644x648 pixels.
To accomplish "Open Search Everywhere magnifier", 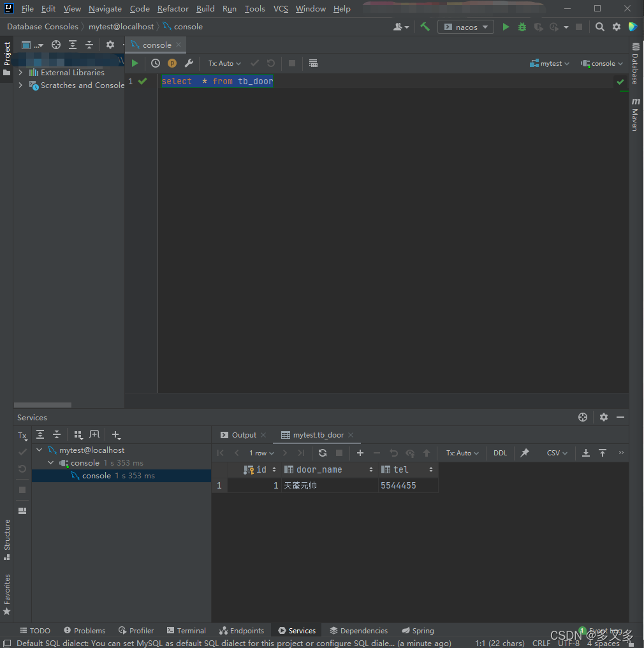I will [x=600, y=27].
